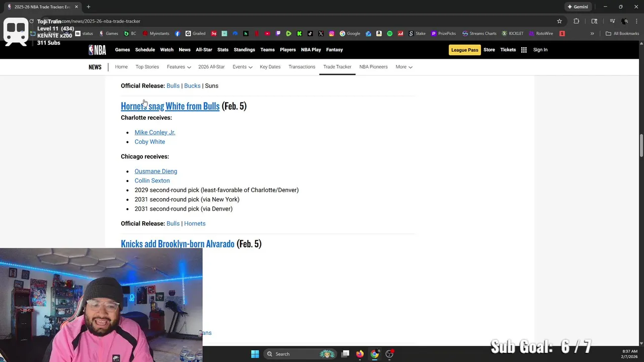Bookmark this page with the star icon
Screen dimensions: 644x362
click(x=559, y=21)
